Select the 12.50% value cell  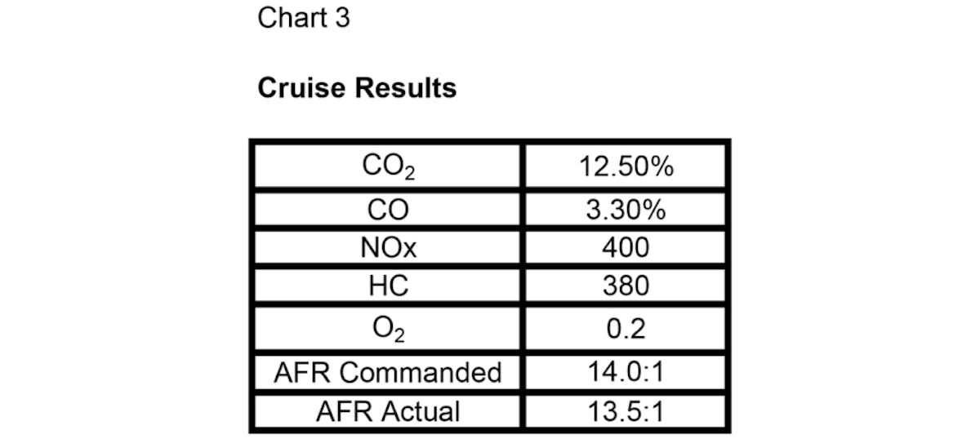[626, 166]
